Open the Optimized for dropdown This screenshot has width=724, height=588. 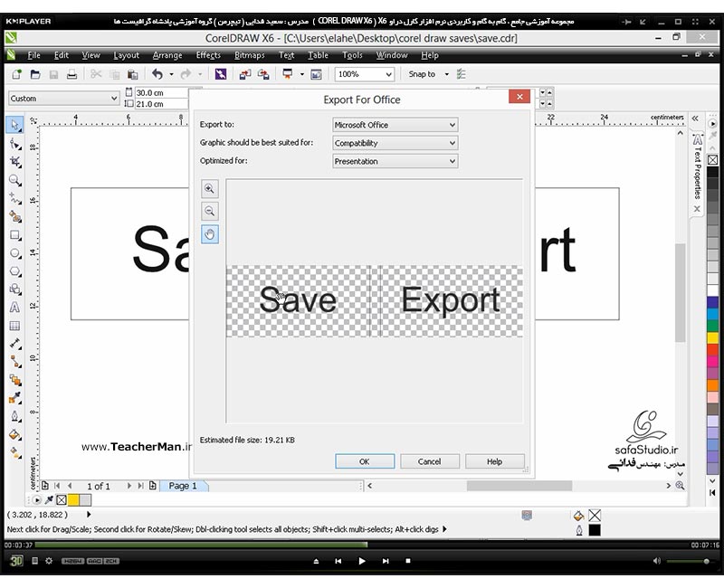coord(395,161)
